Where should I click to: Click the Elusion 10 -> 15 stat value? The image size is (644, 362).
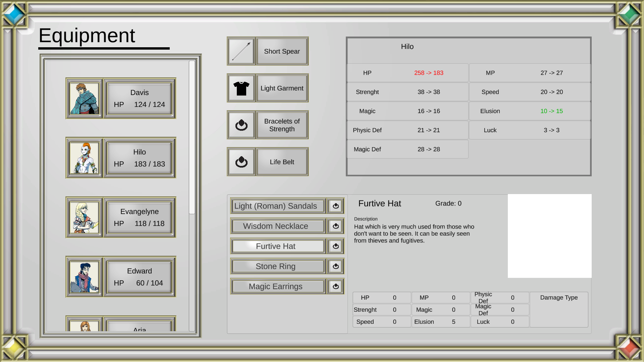click(x=551, y=111)
